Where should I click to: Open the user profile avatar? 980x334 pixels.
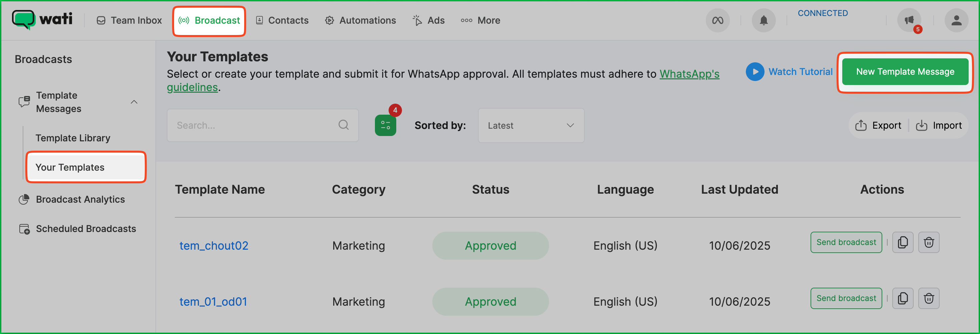pos(956,20)
